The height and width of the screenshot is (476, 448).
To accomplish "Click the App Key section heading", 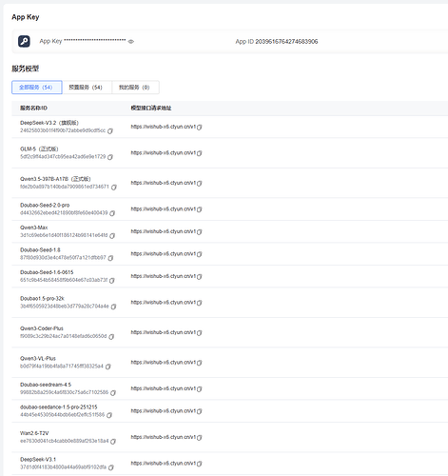I will pyautogui.click(x=26, y=17).
